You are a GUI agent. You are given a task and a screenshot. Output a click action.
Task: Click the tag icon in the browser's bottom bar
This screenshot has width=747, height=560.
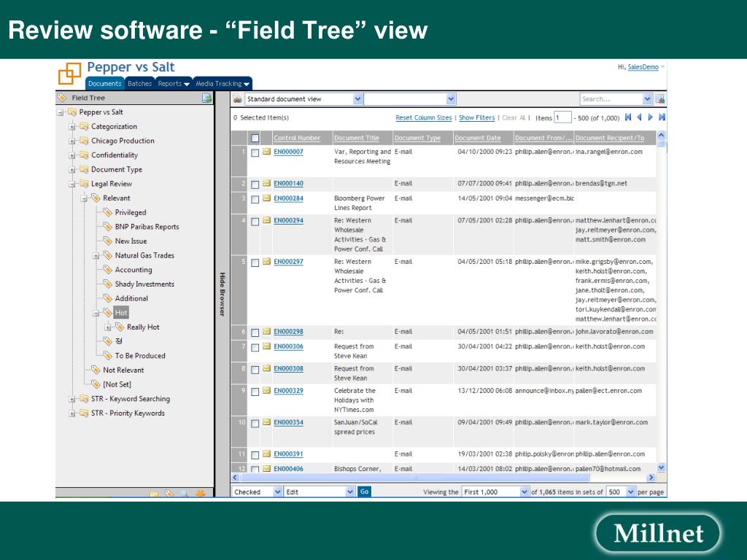(x=169, y=494)
